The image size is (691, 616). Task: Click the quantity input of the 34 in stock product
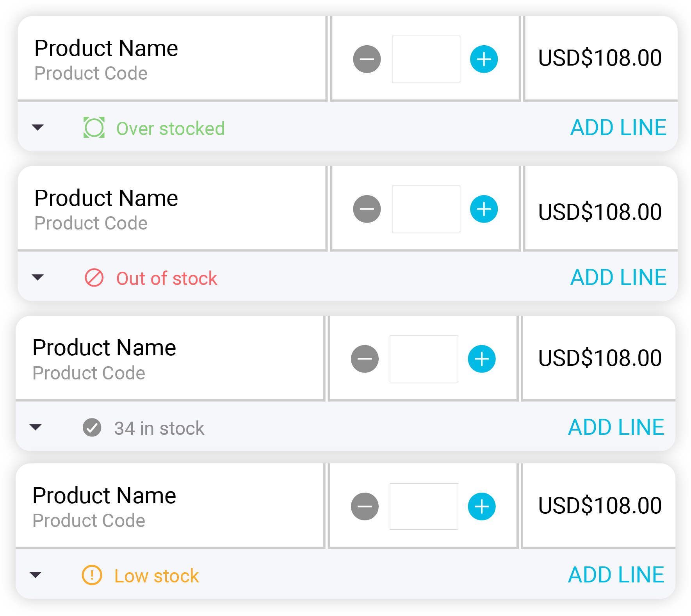pos(424,358)
